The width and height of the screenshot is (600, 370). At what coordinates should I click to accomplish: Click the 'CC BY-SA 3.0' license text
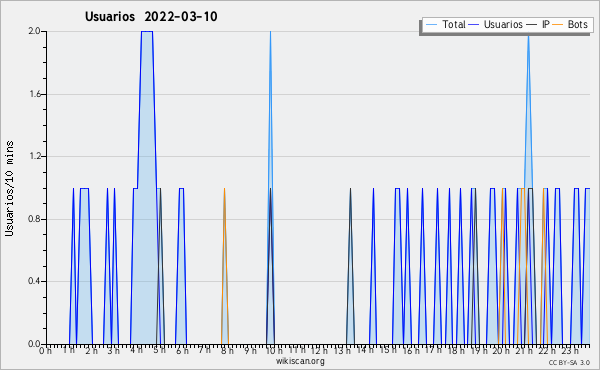[x=569, y=362]
